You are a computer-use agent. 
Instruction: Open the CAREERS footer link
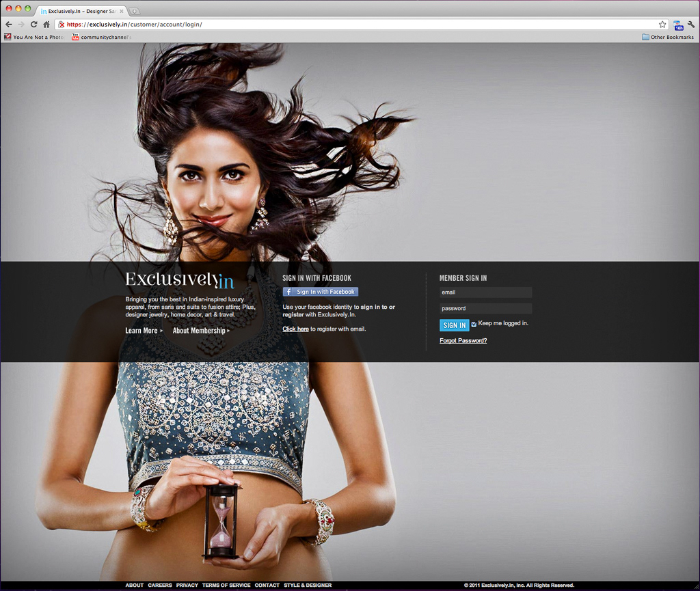click(x=160, y=586)
